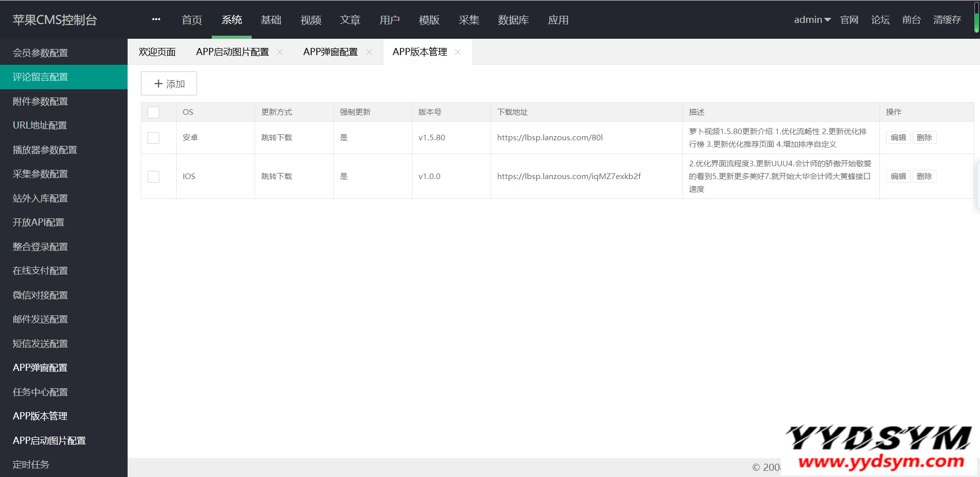Toggle the select-all checkbox in table header
This screenshot has height=477, width=980.
153,112
